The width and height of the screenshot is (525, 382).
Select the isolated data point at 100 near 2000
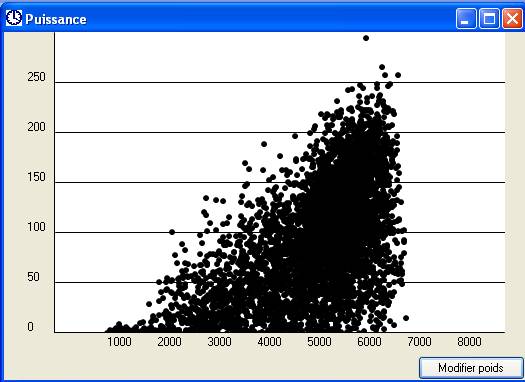(172, 232)
